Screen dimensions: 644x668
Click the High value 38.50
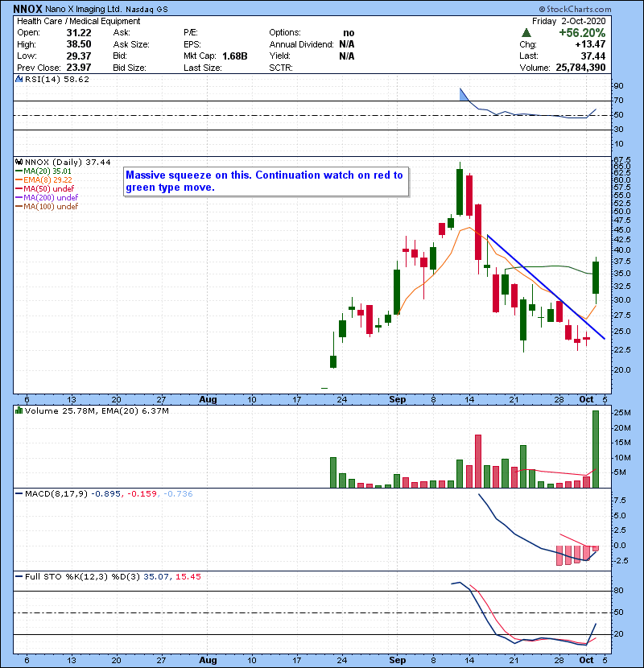point(79,44)
